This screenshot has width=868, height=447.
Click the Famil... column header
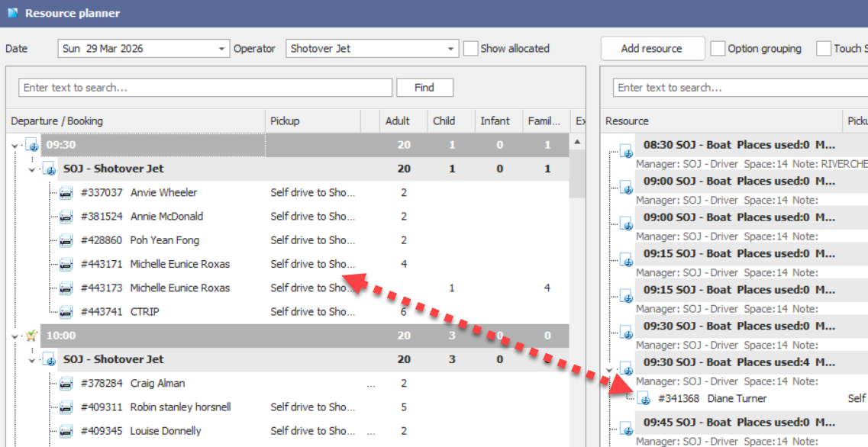coord(547,121)
